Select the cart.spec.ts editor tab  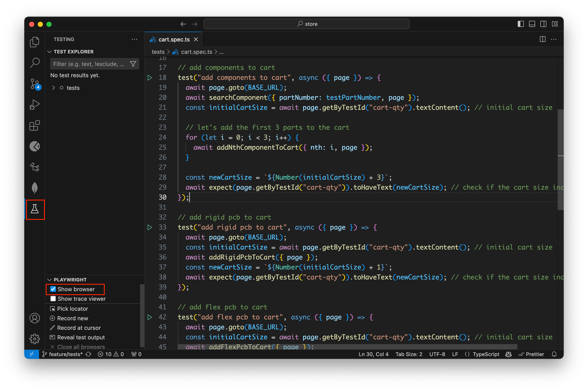[x=174, y=39]
